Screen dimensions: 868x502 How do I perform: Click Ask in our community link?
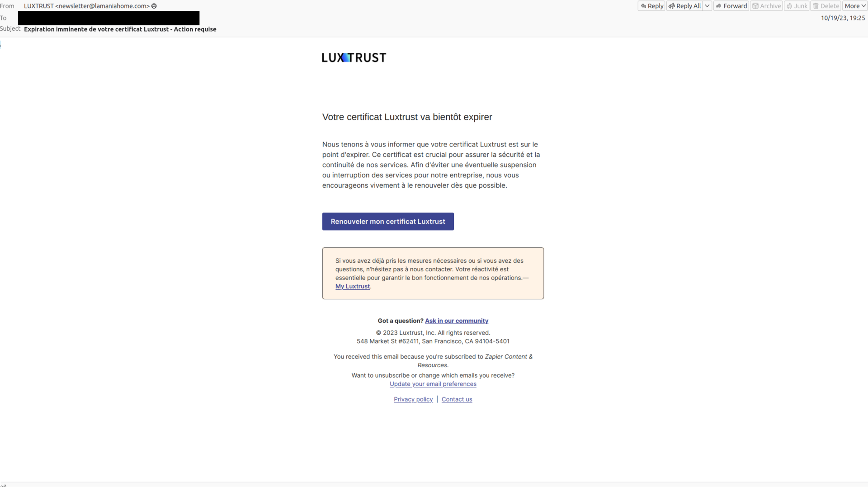click(x=457, y=320)
